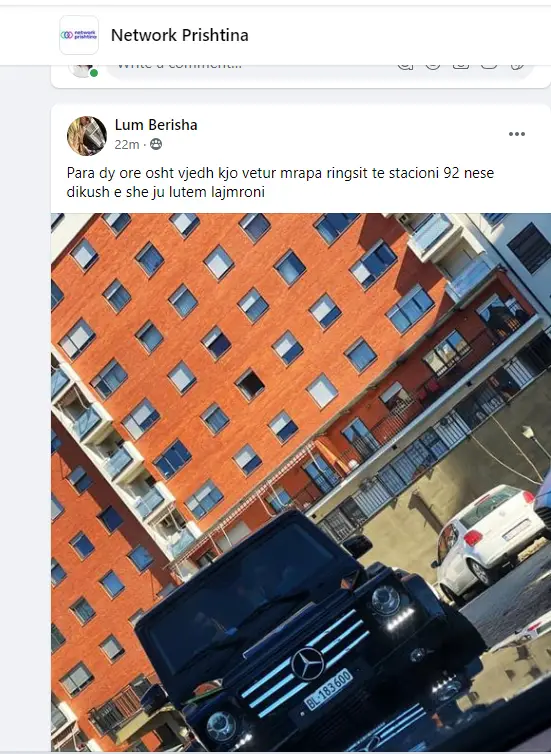Click the green online status dot

pyautogui.click(x=94, y=73)
